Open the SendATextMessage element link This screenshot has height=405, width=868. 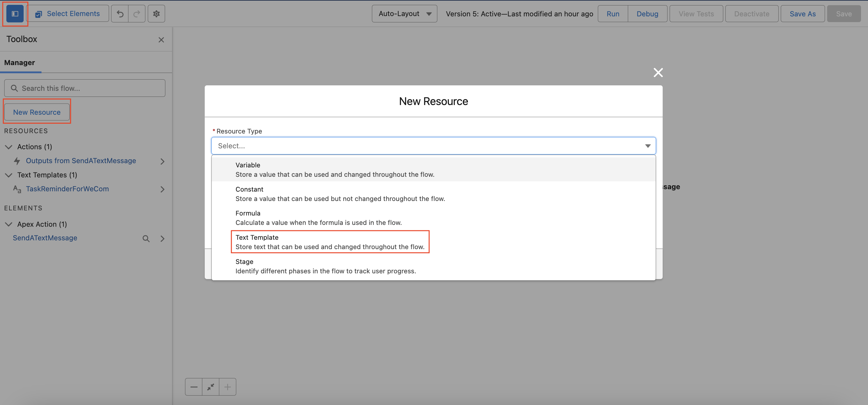click(45, 238)
